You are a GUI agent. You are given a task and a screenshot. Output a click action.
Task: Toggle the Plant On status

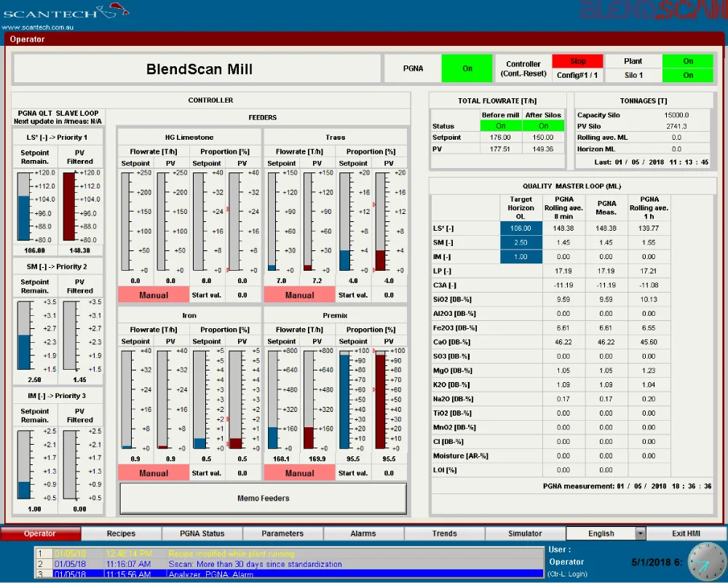click(x=688, y=61)
